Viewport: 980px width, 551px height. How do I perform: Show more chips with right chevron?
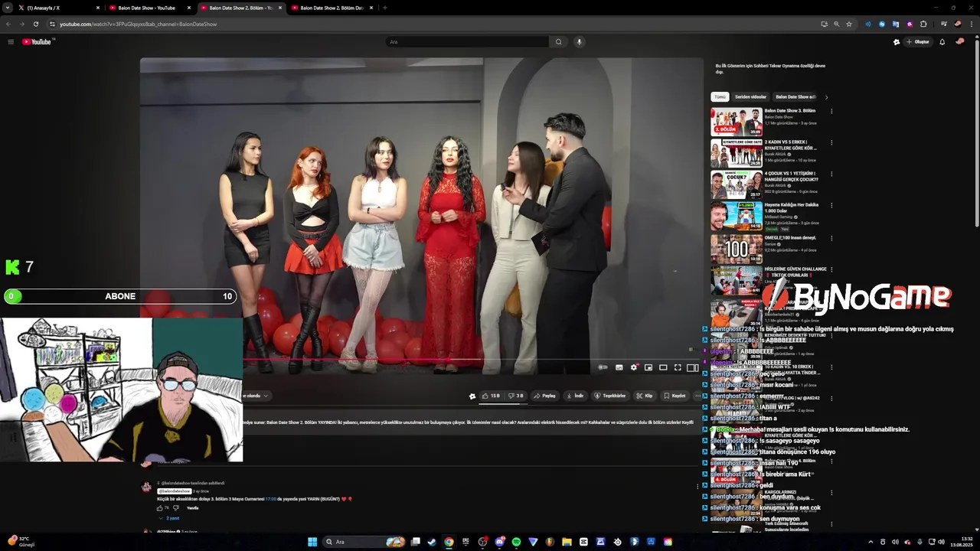click(x=826, y=97)
